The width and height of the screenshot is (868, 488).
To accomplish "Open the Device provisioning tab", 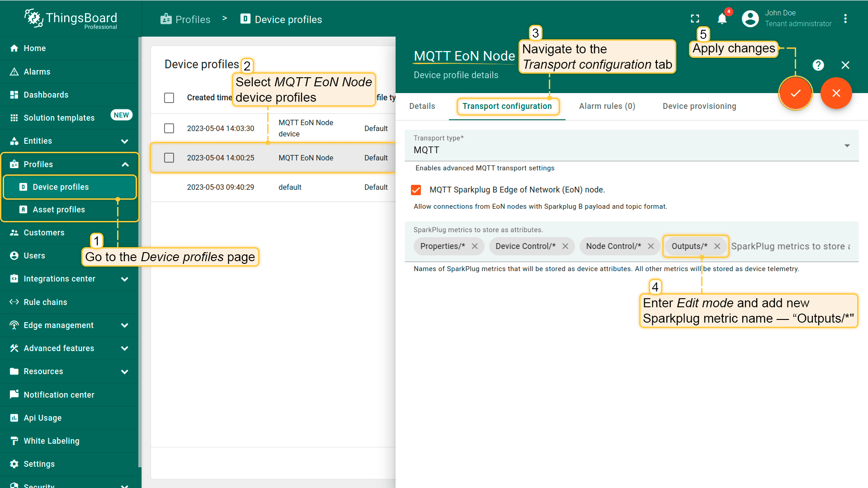I will 699,106.
